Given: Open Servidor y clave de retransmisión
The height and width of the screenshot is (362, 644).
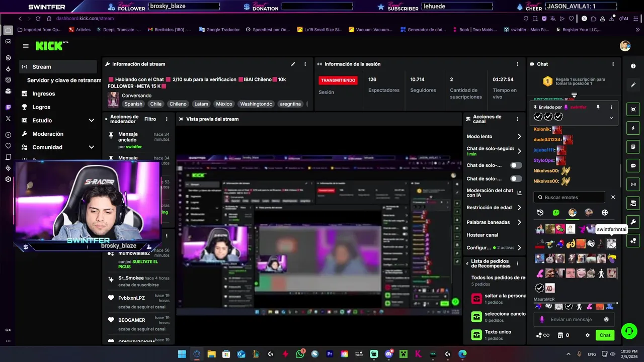Looking at the screenshot, I should [64, 80].
